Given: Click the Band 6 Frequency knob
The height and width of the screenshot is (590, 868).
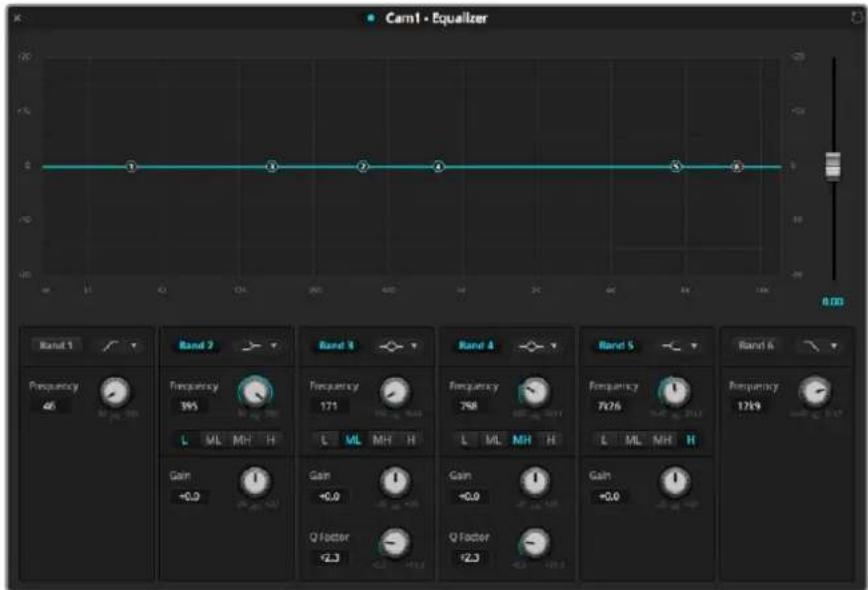Looking at the screenshot, I should [x=815, y=392].
